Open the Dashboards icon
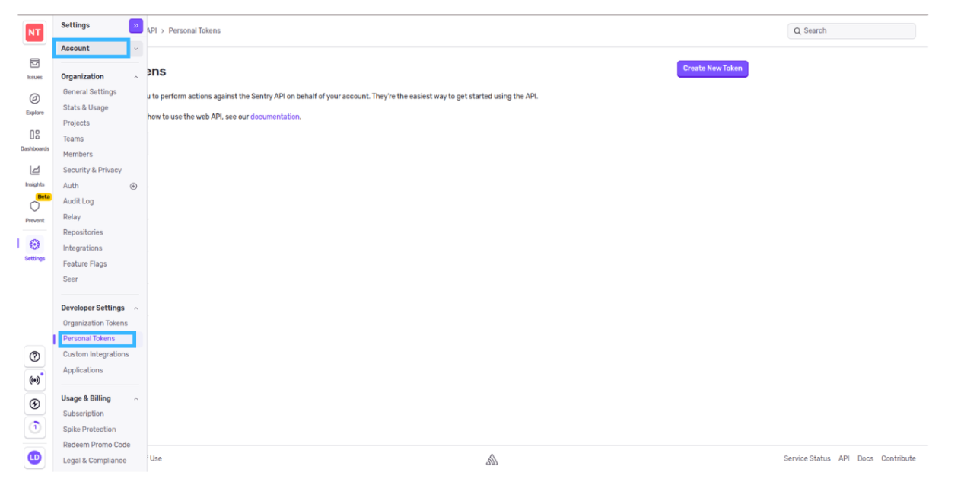 [34, 135]
